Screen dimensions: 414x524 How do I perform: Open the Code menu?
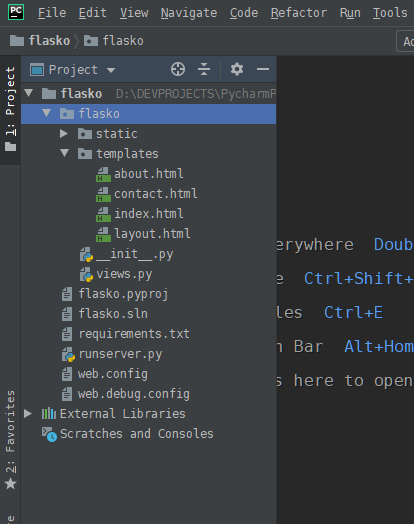point(244,13)
